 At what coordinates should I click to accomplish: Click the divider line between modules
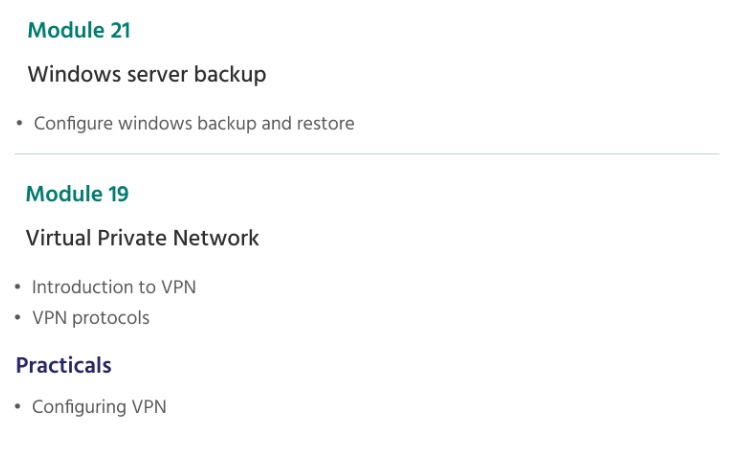coord(367,153)
